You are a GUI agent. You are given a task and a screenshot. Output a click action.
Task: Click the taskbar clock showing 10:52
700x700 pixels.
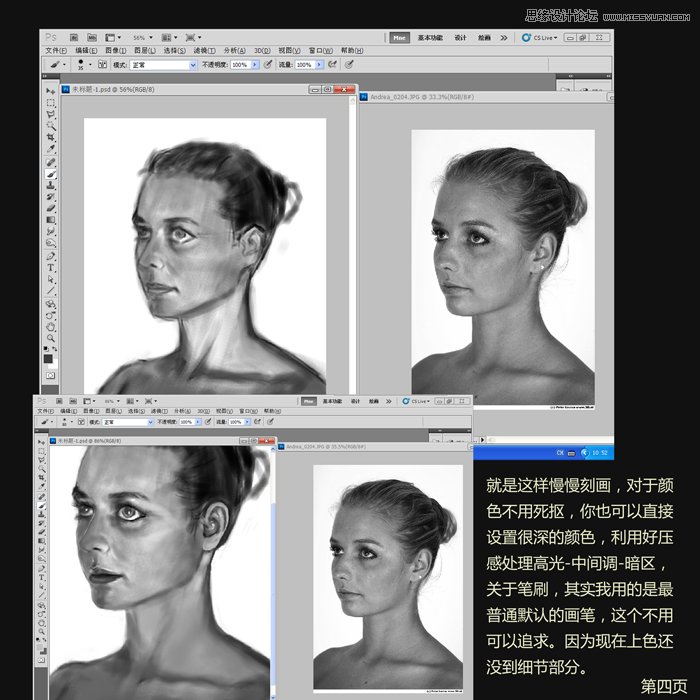coord(600,453)
